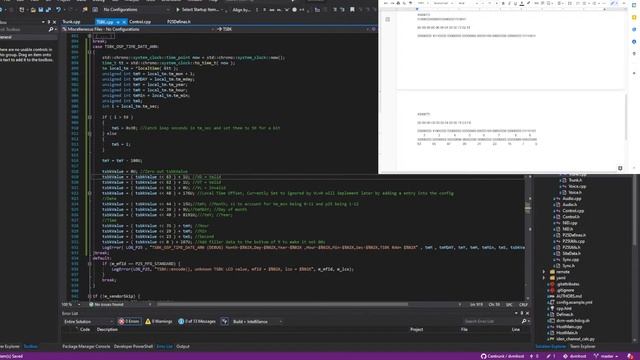
Task: Open P25Defines.h in Solution Explorer
Action: click(574, 235)
